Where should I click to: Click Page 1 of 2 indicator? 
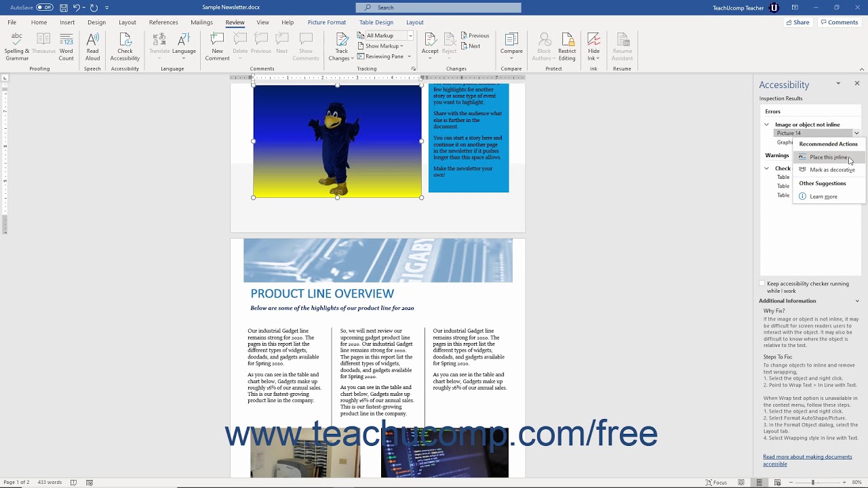click(x=15, y=483)
